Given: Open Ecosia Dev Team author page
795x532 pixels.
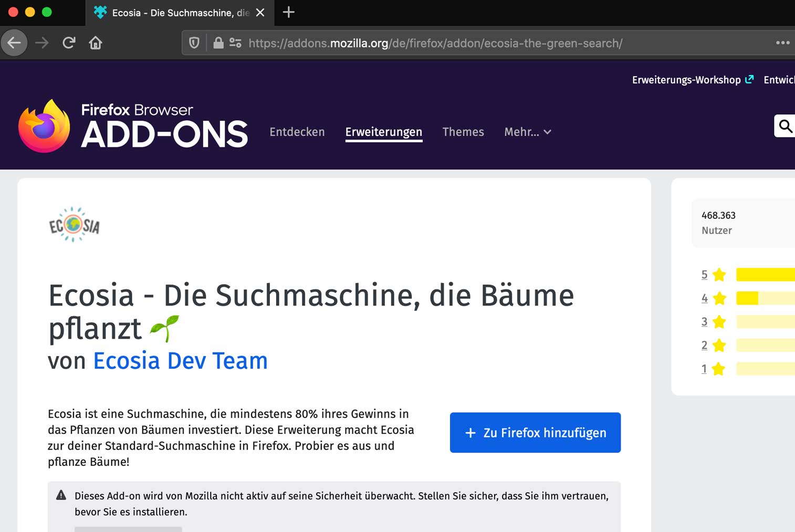Looking at the screenshot, I should pyautogui.click(x=181, y=361).
